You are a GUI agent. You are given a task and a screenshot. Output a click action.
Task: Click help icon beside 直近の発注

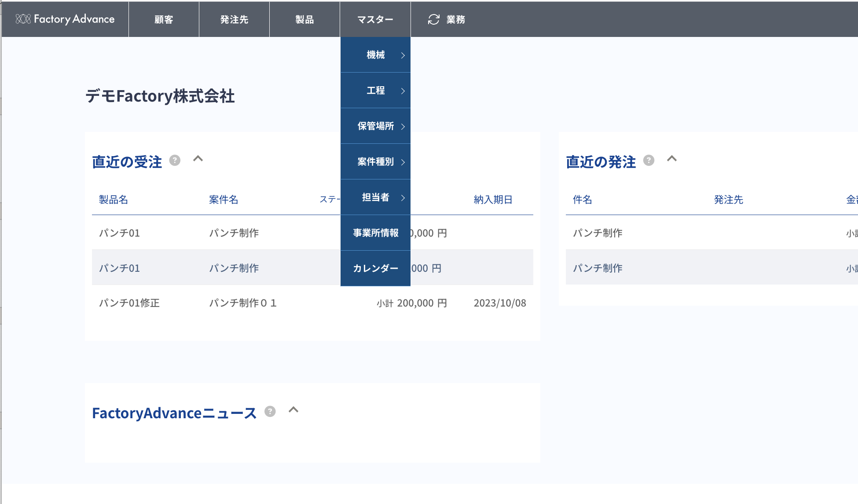point(649,160)
